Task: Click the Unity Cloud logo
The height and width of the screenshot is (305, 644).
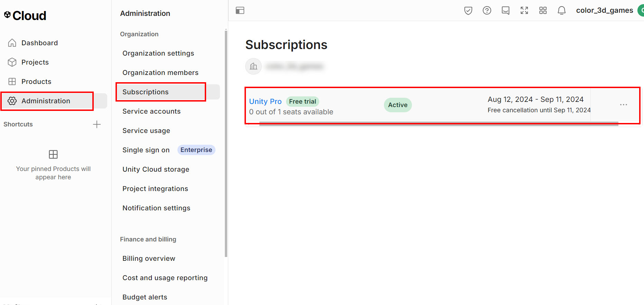Action: tap(25, 16)
